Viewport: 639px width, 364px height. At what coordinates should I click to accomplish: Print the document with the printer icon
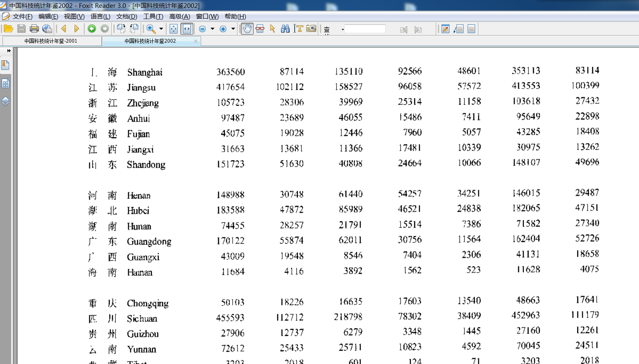34,29
